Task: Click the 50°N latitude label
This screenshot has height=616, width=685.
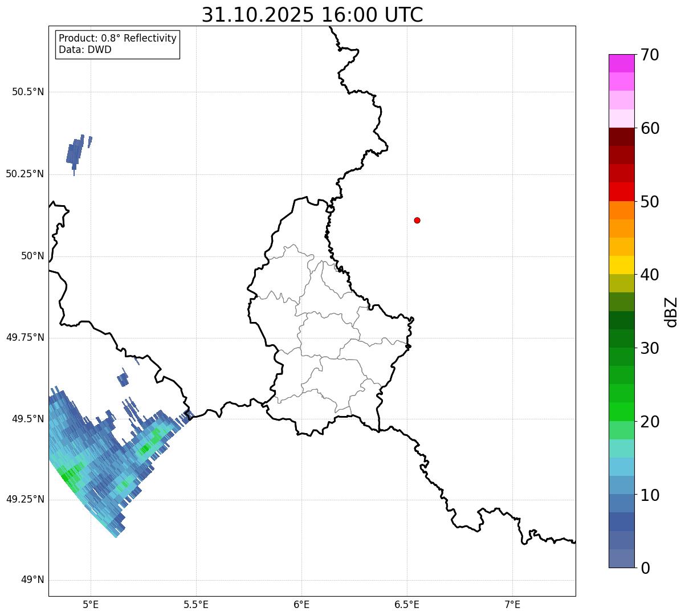Action: pyautogui.click(x=32, y=256)
